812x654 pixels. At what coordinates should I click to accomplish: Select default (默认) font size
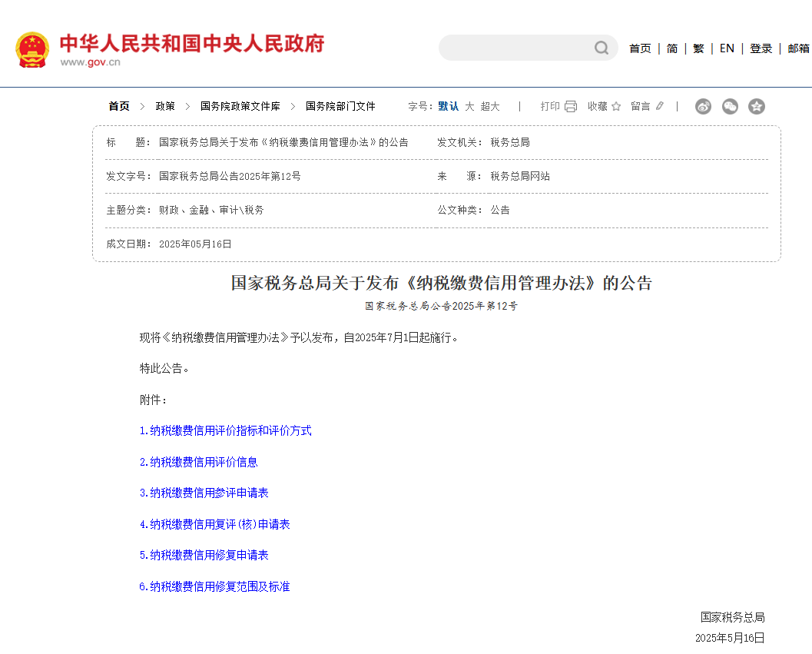[x=449, y=107]
